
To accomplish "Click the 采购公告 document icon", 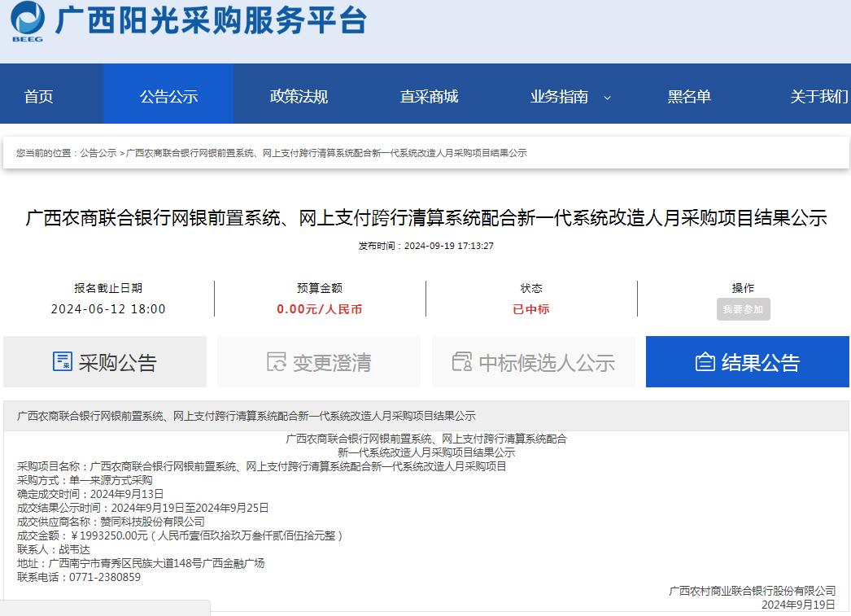I will tap(63, 361).
